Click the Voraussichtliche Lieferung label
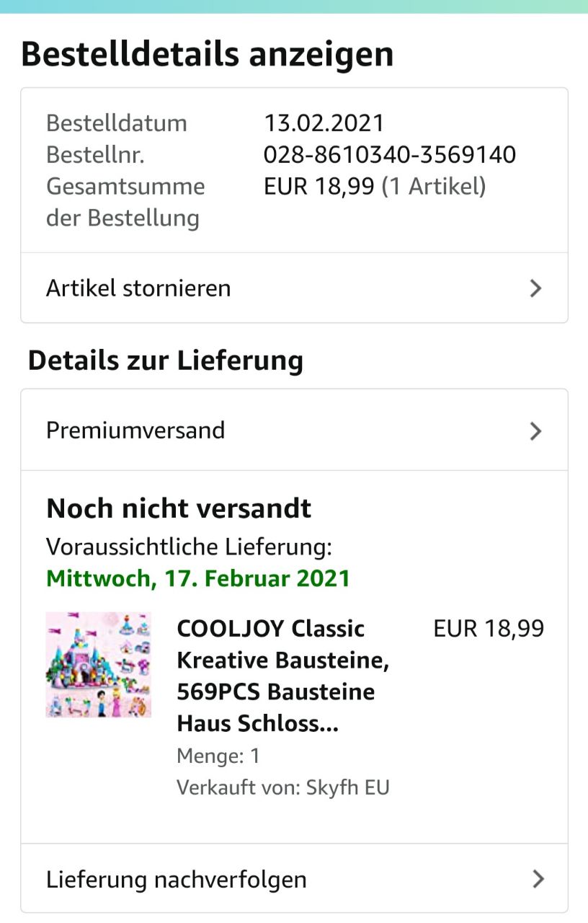This screenshot has width=588, height=923. coord(189,547)
